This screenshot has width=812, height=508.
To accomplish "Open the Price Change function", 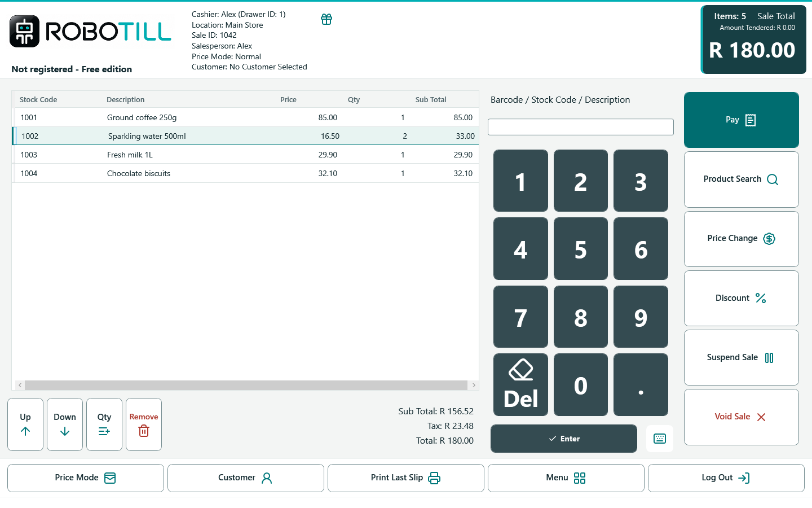I will 742,239.
